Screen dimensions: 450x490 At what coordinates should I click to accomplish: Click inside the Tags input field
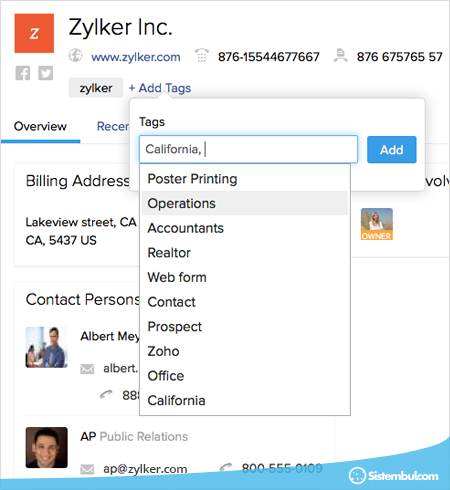248,149
